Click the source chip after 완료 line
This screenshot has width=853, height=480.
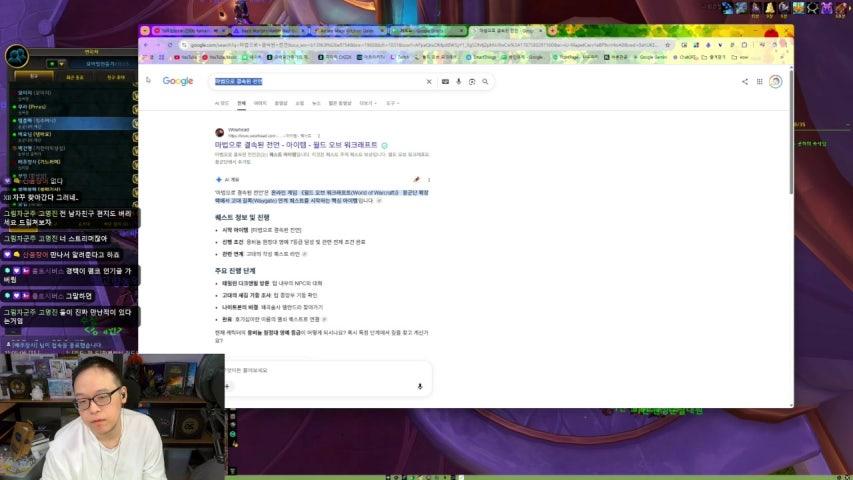pyautogui.click(x=324, y=319)
